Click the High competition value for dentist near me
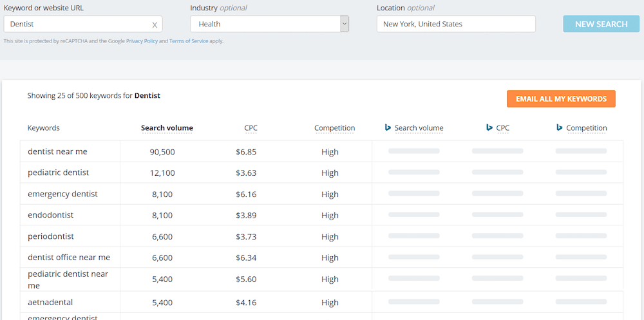Viewport: 644px width, 320px height. point(330,152)
